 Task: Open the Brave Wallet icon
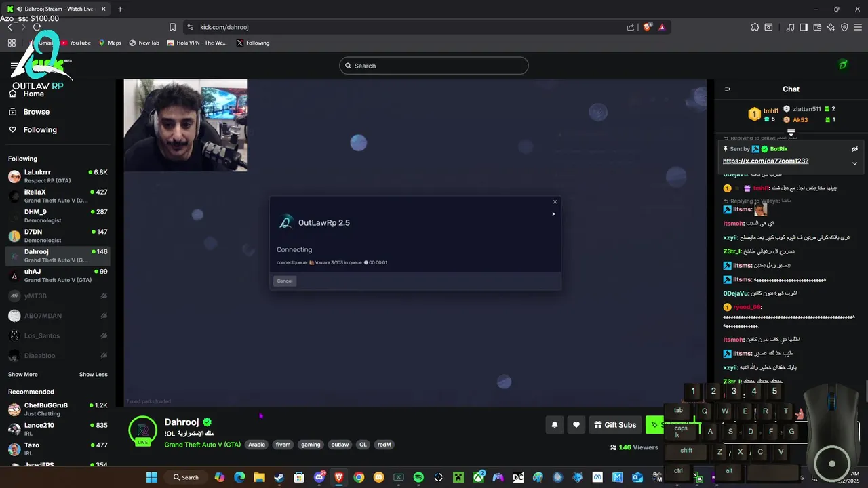click(817, 27)
